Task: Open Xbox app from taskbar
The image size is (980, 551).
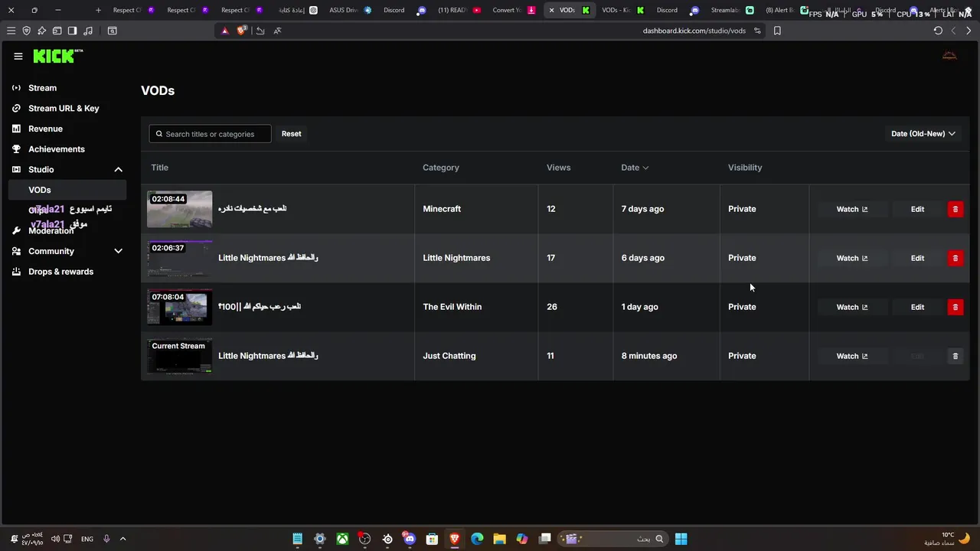Action: click(342, 539)
